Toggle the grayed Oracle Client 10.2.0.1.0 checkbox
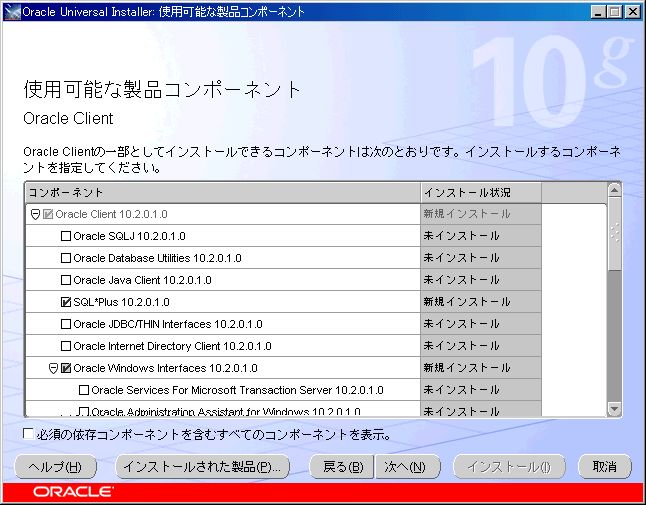Screen dimensions: 646x505 point(48,214)
